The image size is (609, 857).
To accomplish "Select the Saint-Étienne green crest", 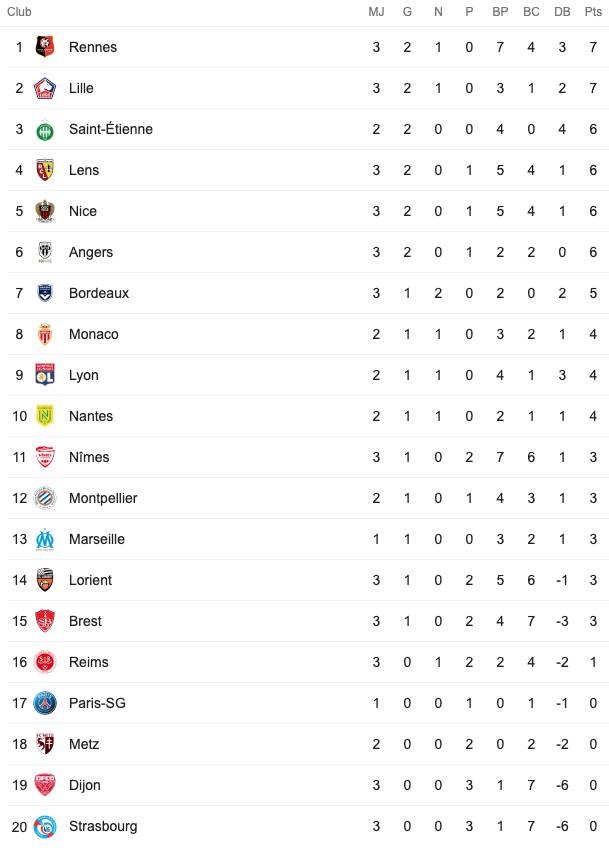I will 45,130.
